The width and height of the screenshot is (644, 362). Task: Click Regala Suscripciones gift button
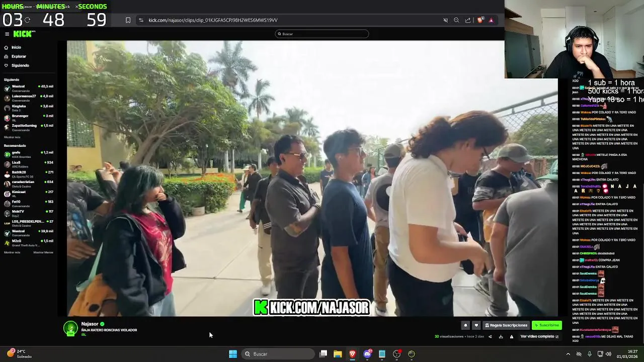click(x=506, y=325)
